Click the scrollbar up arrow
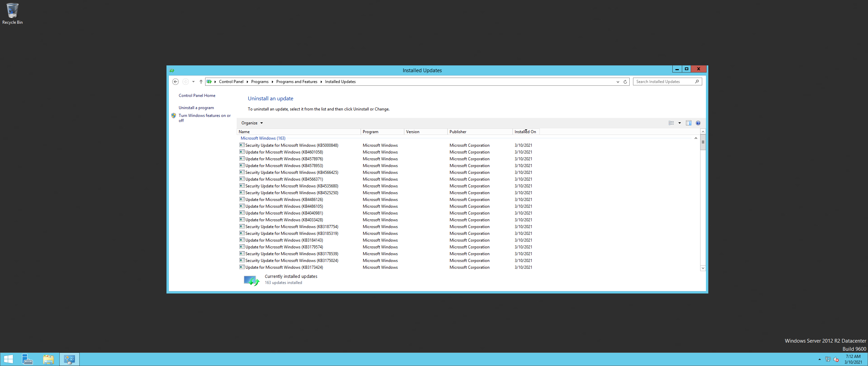The height and width of the screenshot is (366, 868). (703, 131)
